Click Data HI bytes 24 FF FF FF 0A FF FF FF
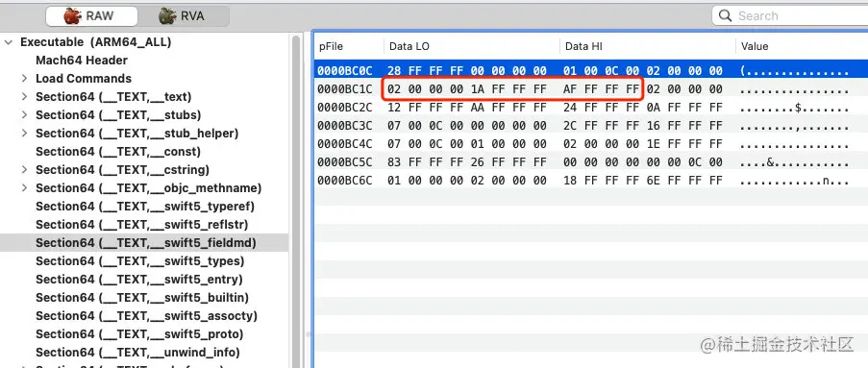The width and height of the screenshot is (868, 368). pos(643,108)
